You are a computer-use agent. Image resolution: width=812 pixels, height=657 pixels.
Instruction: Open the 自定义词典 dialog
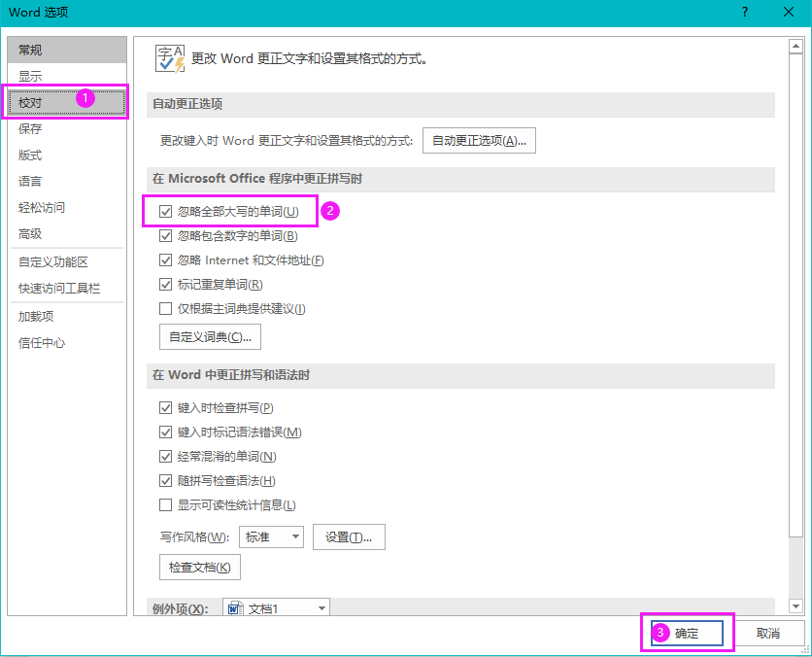tap(210, 336)
